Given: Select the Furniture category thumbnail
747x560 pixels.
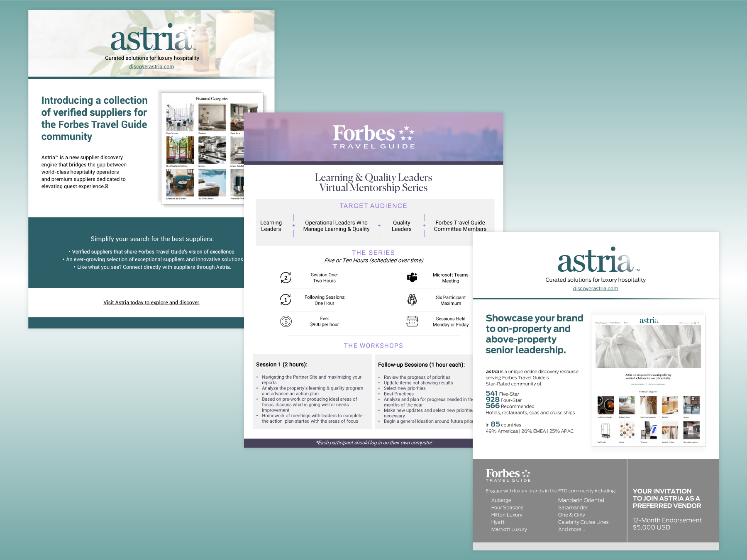Looking at the screenshot, I should 212,117.
